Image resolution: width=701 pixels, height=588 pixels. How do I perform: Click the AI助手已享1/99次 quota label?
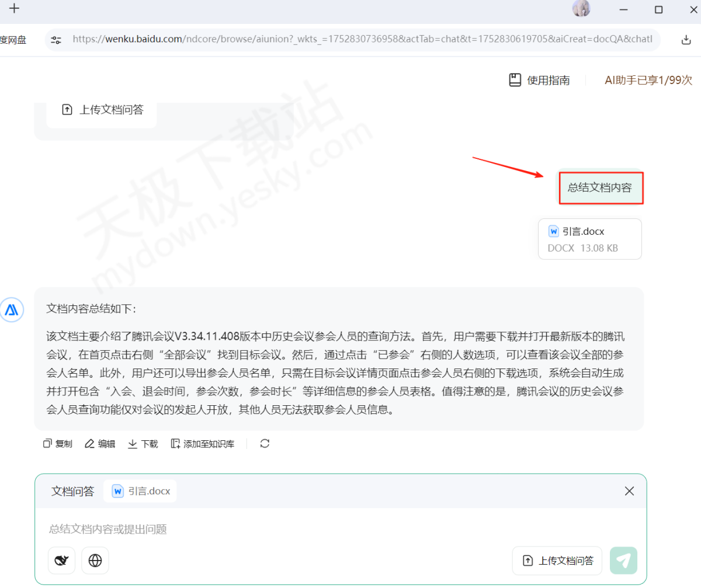pos(648,81)
